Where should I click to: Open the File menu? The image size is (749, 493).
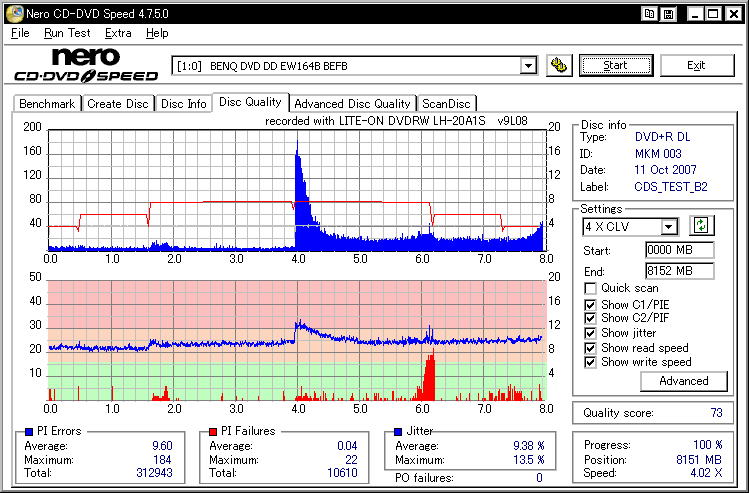click(20, 33)
